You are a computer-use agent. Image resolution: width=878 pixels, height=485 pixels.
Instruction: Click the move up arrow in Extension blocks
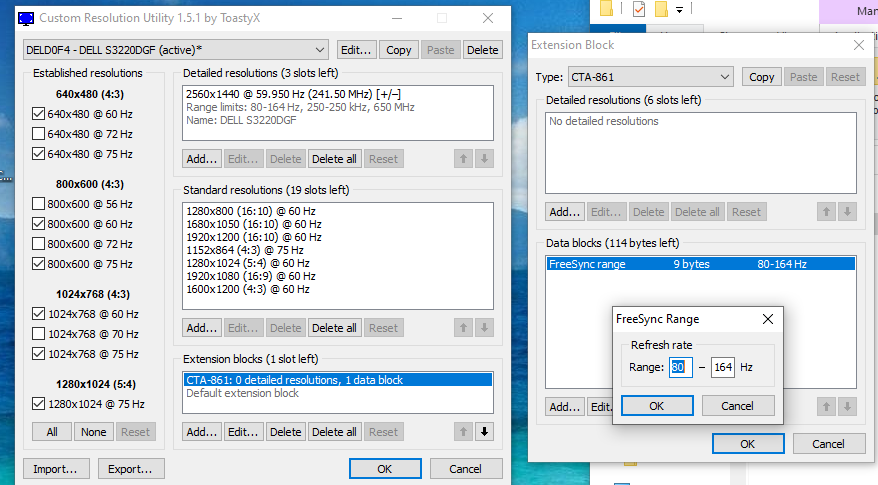tap(465, 432)
